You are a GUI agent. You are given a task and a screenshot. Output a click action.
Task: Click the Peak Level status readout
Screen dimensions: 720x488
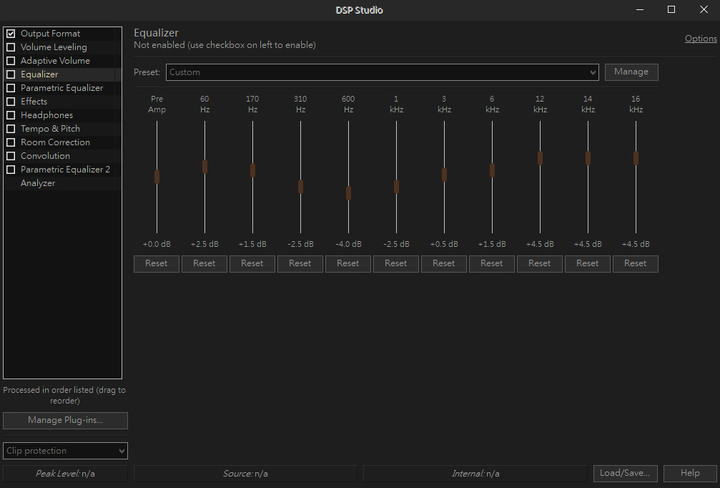click(65, 473)
